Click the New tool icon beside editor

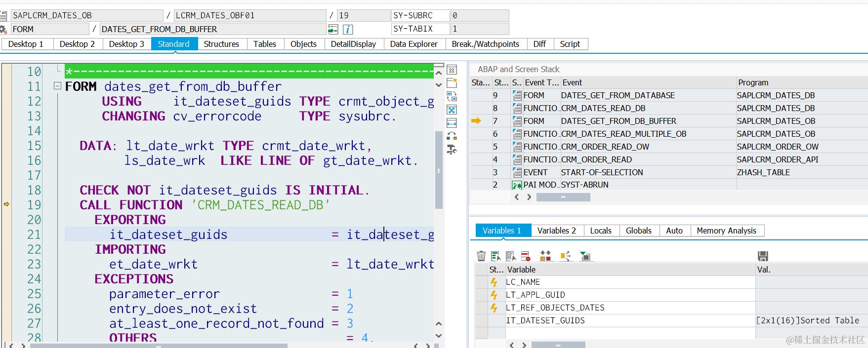click(452, 83)
